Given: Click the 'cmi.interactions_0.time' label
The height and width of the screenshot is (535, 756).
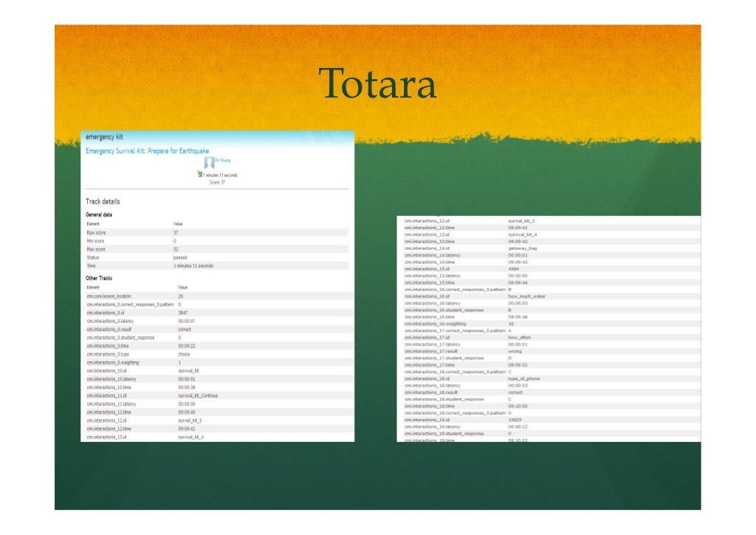Looking at the screenshot, I should [108, 346].
